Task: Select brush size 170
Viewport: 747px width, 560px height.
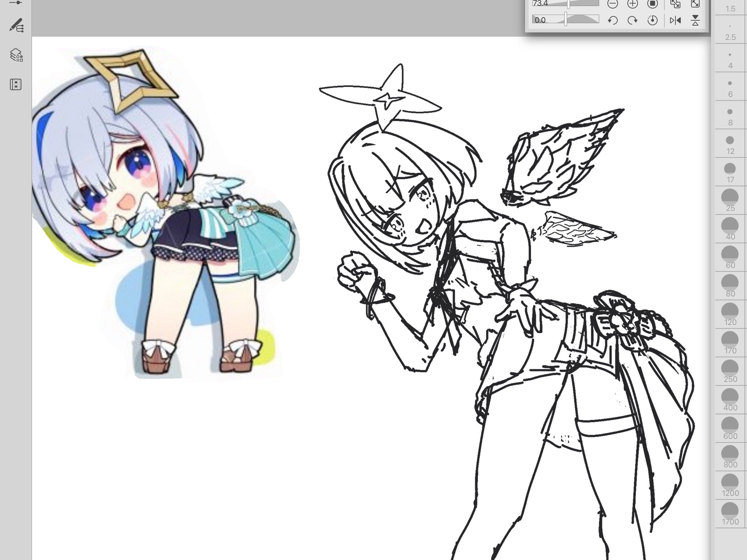Action: tap(730, 343)
